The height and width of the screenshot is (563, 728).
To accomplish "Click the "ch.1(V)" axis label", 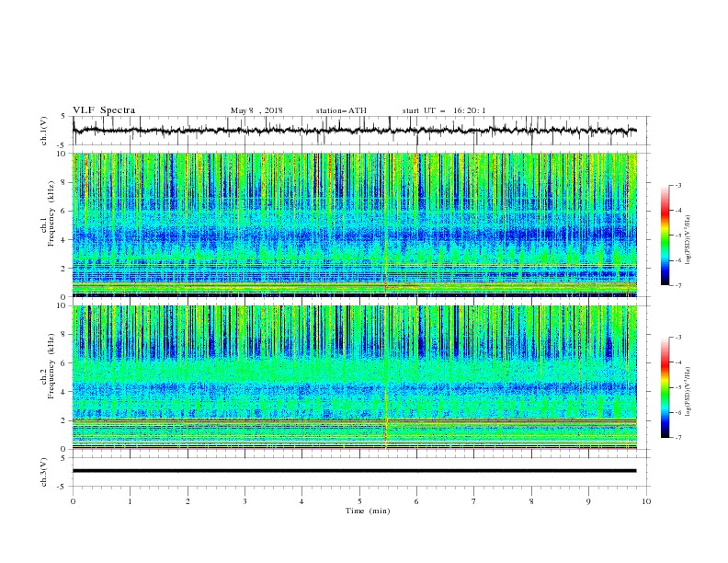I will pyautogui.click(x=44, y=131).
